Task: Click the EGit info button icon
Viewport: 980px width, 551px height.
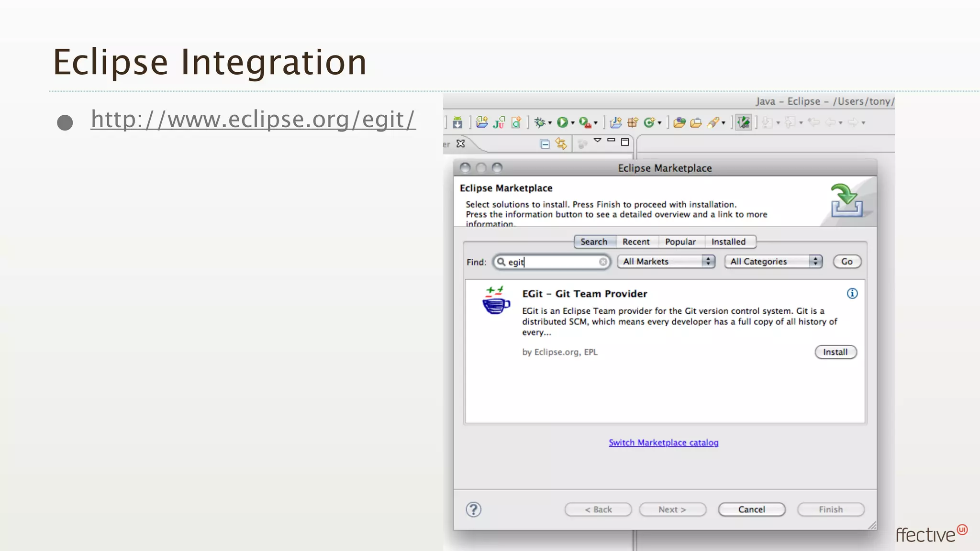Action: pos(852,294)
